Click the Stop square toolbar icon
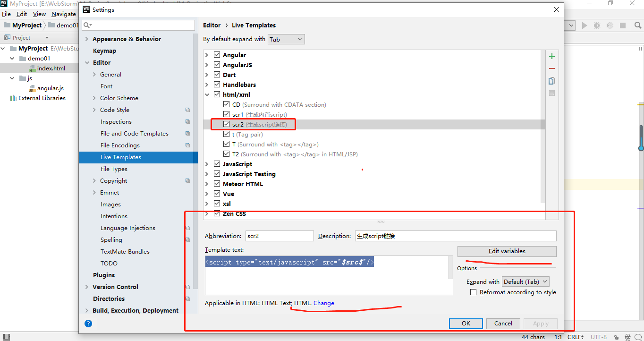The image size is (644, 341). tap(623, 26)
